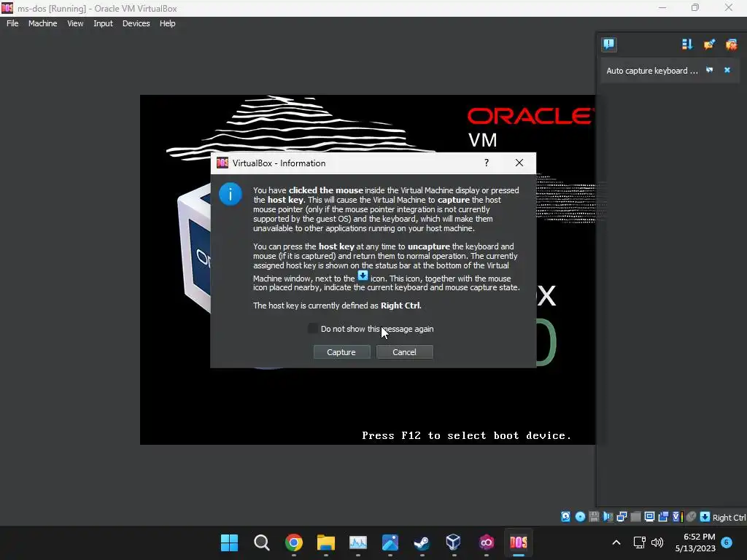Open VirtualBox Manager from taskbar
The width and height of the screenshot is (747, 560).
454,542
